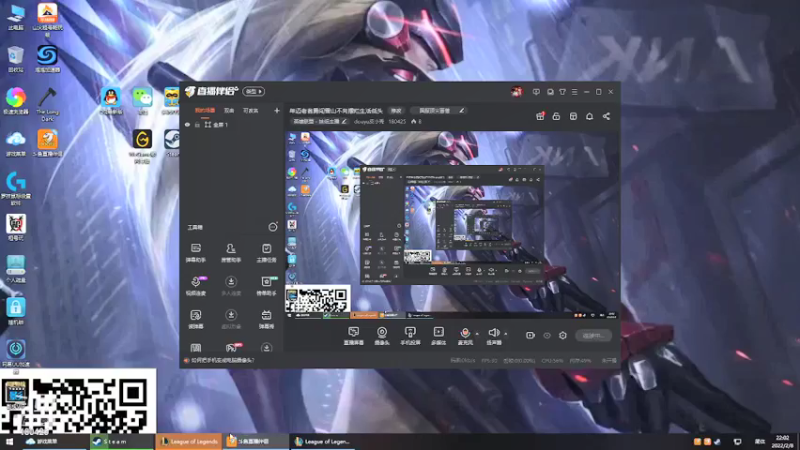This screenshot has width=800, height=450.
Task: Toggle the preview eye in bottom toolbar
Action: click(547, 335)
